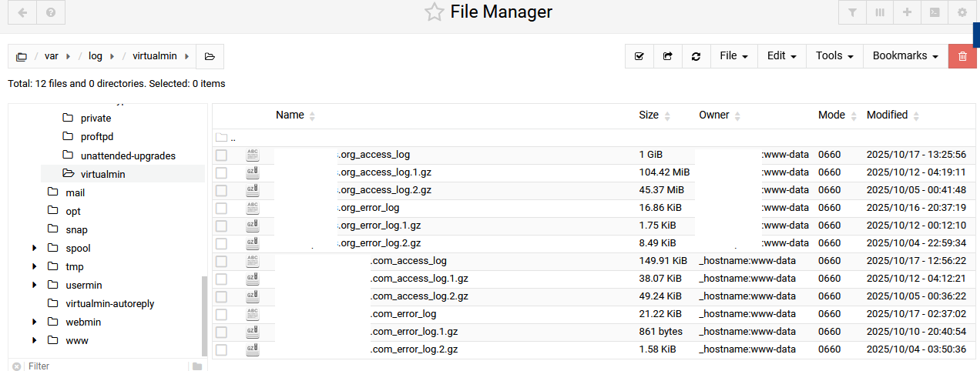Open the Bookmarks dropdown
The height and width of the screenshot is (371, 980).
pos(905,56)
